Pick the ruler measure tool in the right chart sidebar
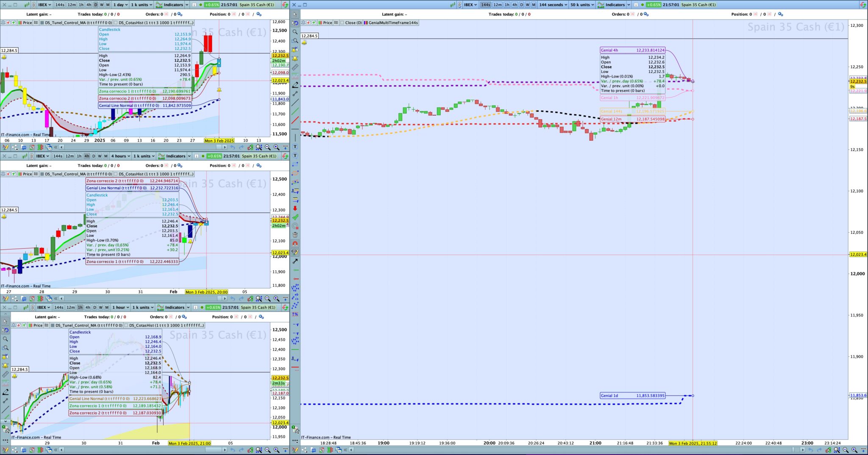The height and width of the screenshot is (455, 868). pos(295,67)
